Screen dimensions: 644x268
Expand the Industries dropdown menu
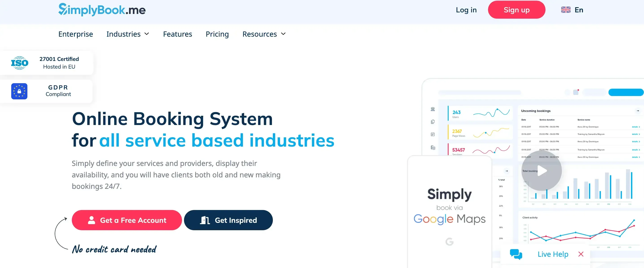pos(128,34)
